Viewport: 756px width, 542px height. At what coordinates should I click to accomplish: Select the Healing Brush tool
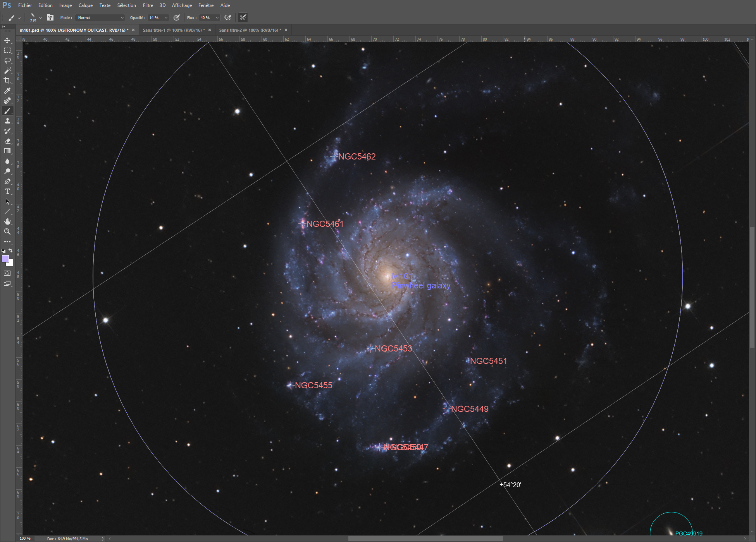(7, 101)
